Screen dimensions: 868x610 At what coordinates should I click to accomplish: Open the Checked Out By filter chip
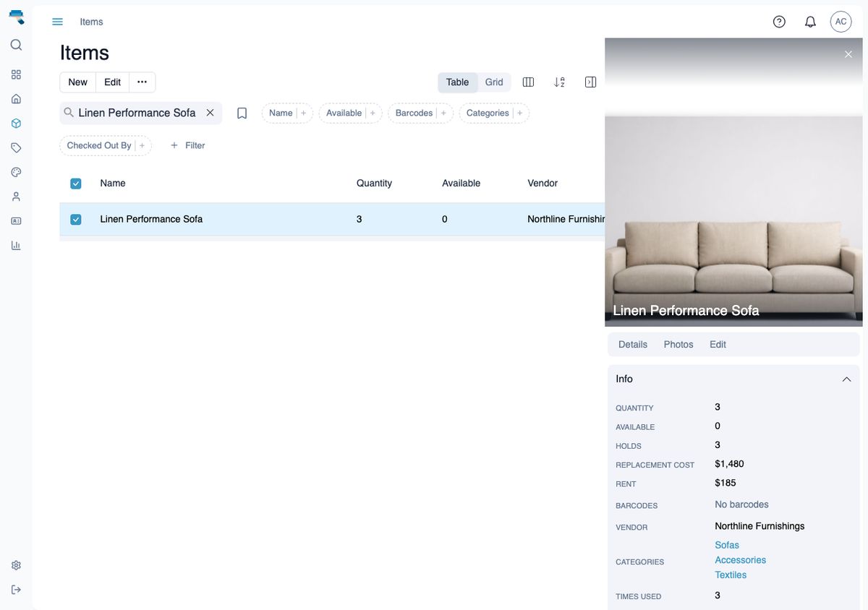106,145
